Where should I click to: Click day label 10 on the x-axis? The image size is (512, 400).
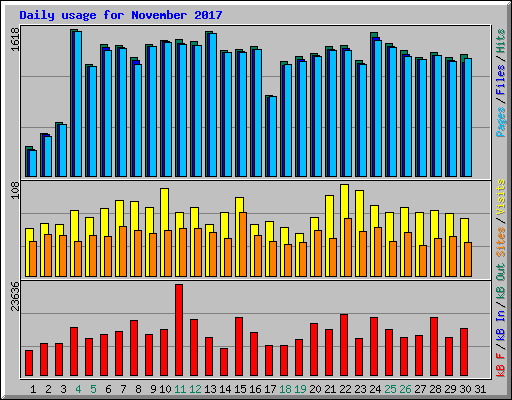pos(165,389)
